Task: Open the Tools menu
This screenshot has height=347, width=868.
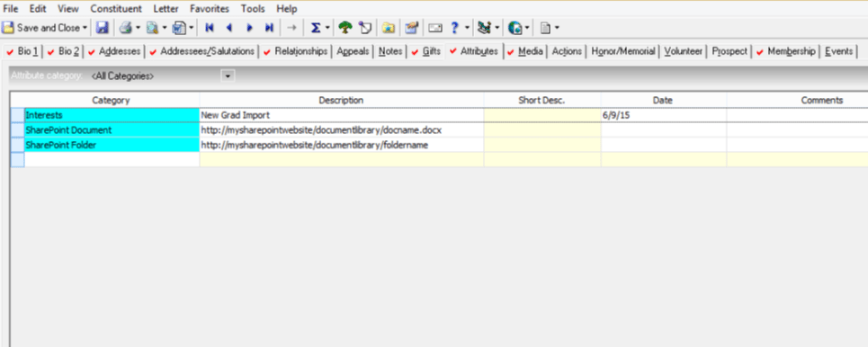Action: [253, 9]
